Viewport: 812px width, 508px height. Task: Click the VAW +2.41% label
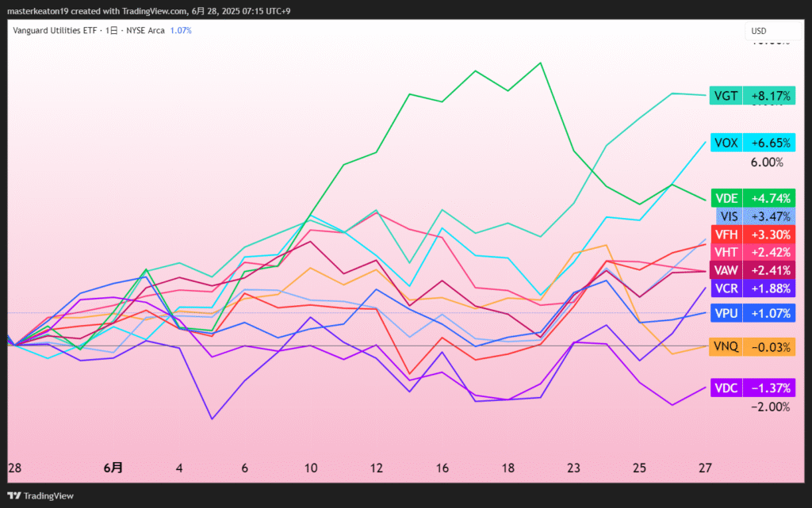752,270
